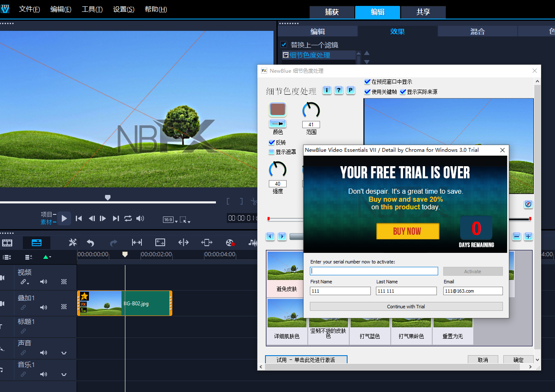
Task: Click the 'P' presets button in NewBlue dialog
Action: pyautogui.click(x=351, y=90)
